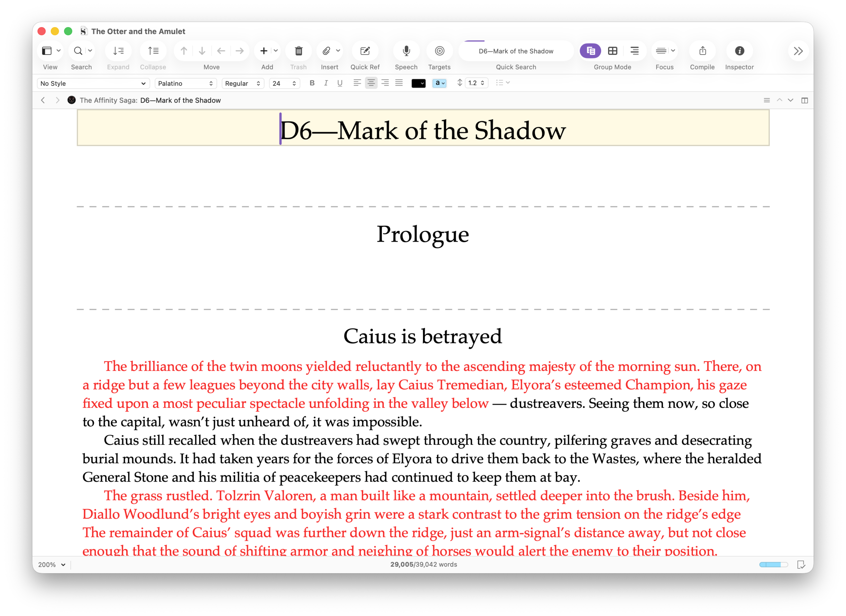Open the 200% zoom dropdown
This screenshot has height=616, width=846.
(52, 564)
